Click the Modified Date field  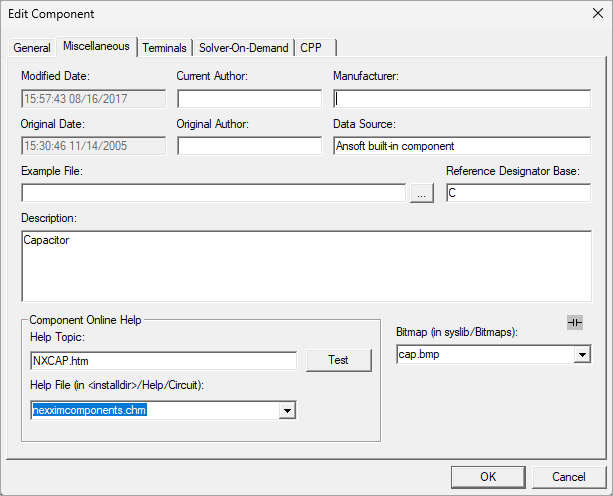[93, 99]
